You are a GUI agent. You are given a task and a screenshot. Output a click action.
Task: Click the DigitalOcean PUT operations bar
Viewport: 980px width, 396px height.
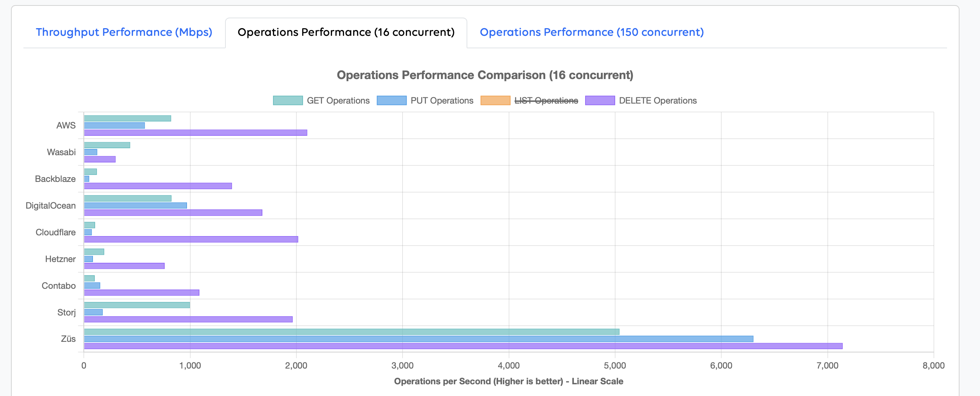135,205
